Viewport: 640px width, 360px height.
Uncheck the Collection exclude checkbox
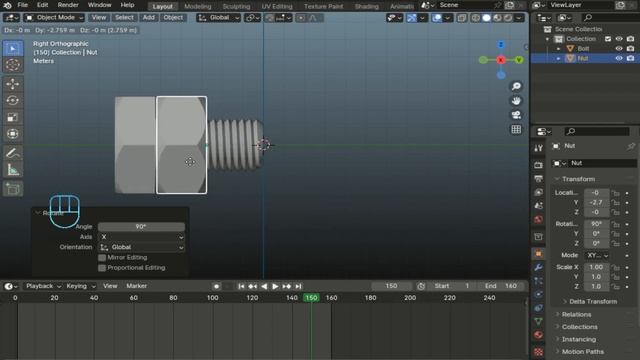click(608, 39)
